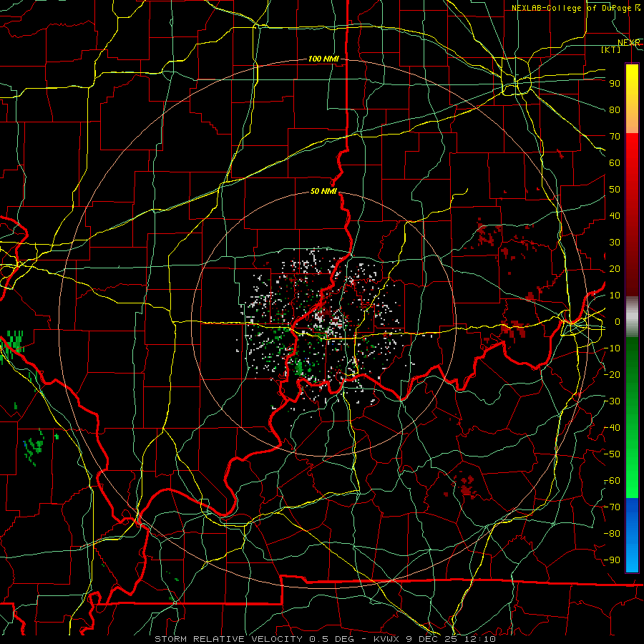This screenshot has height=644, width=644.
Task: Click the positive 30 label on the velocity scale
Action: click(615, 243)
